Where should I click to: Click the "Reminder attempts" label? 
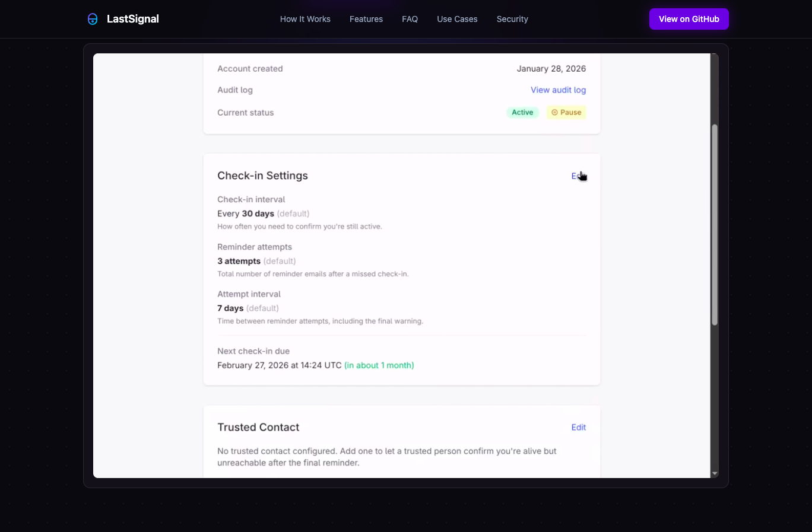(255, 247)
